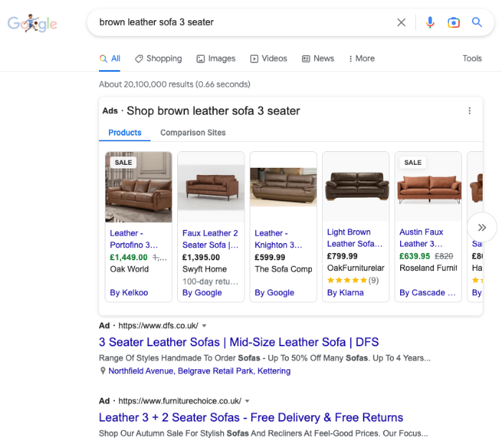Click the £599.99 price

coord(270,257)
